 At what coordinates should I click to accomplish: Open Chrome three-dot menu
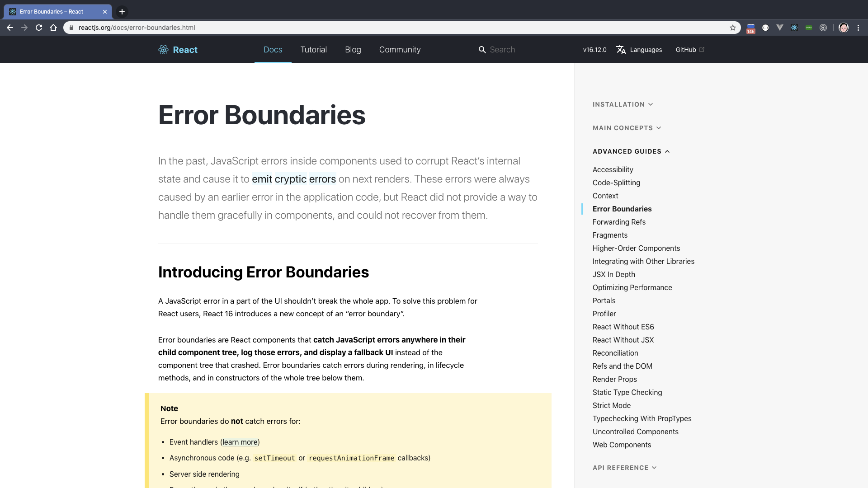point(858,28)
